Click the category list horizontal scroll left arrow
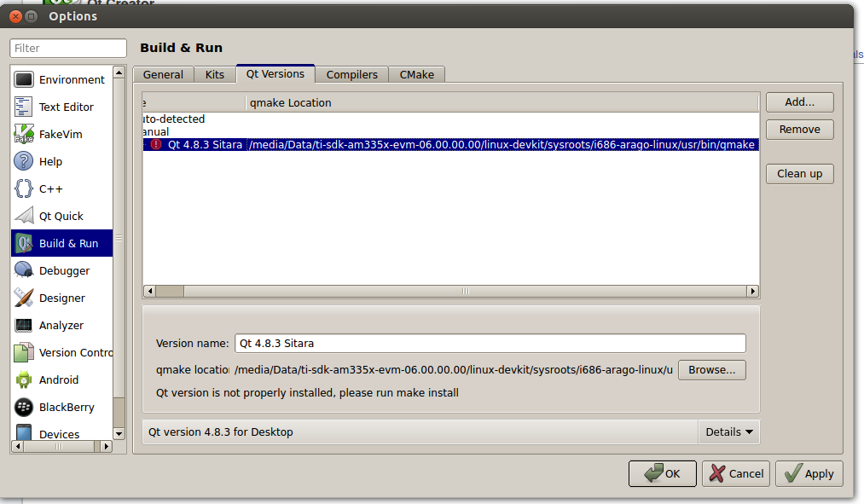 pyautogui.click(x=17, y=447)
